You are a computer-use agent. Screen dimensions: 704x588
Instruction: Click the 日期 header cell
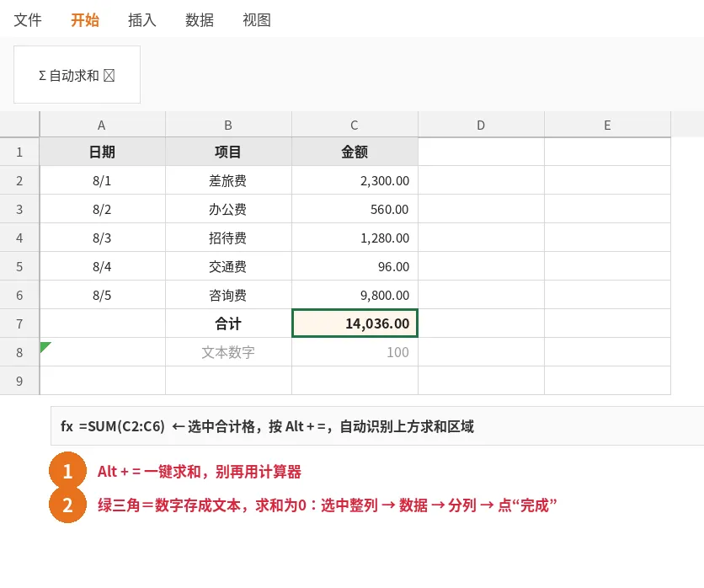[103, 152]
